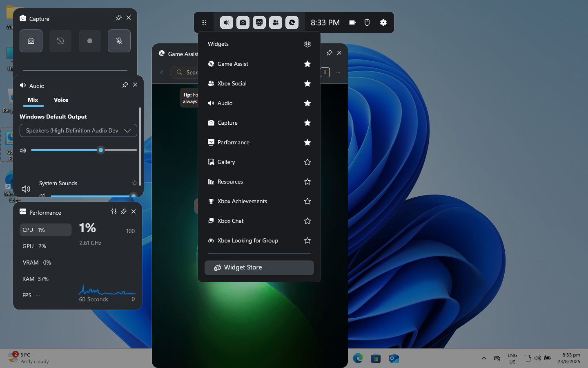Click the Audio widget vertical scrollbar
588x368 pixels.
click(x=140, y=146)
